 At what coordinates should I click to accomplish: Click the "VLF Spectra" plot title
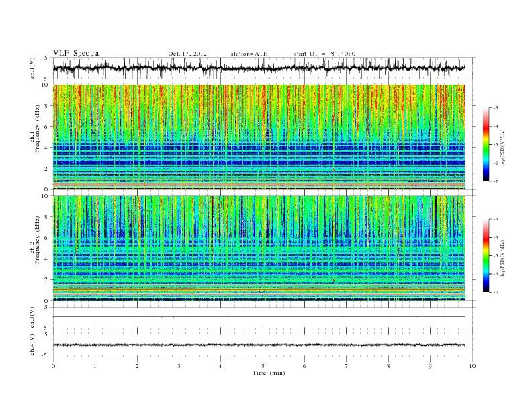76,53
